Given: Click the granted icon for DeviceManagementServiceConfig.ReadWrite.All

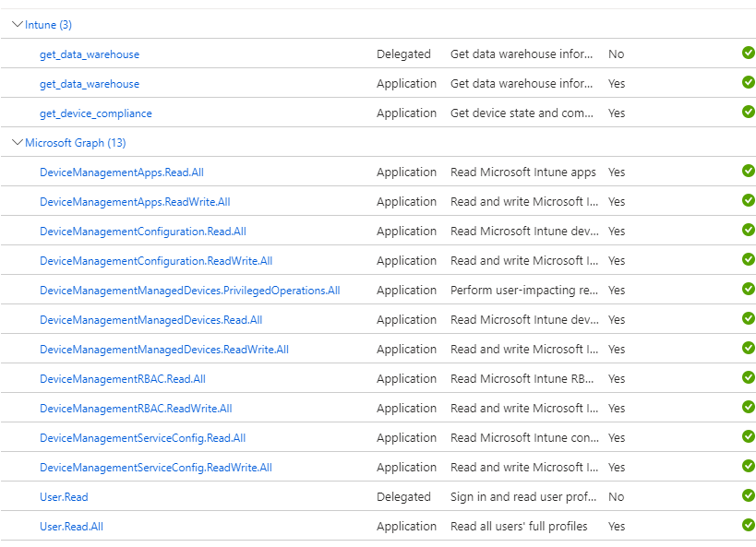Looking at the screenshot, I should click(x=749, y=467).
